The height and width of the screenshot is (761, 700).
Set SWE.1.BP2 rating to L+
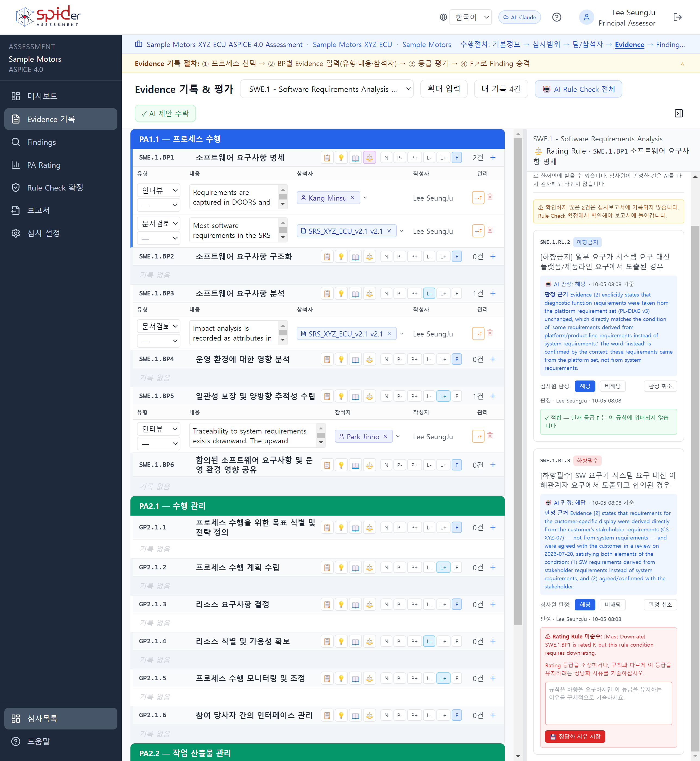pos(443,257)
